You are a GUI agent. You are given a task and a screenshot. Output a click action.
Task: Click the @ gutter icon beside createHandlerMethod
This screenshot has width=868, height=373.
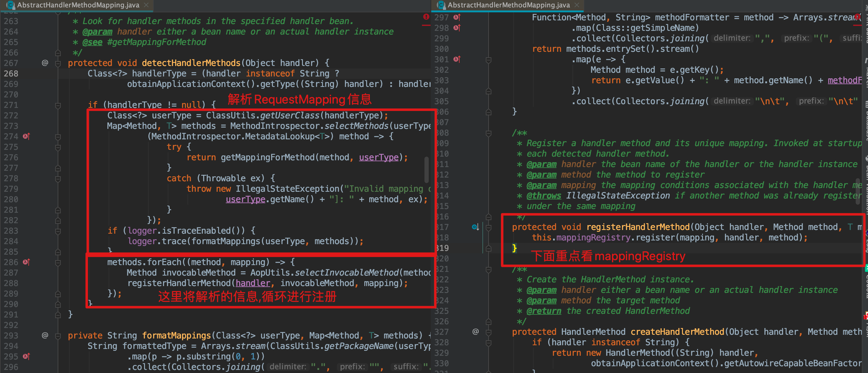coord(475,332)
